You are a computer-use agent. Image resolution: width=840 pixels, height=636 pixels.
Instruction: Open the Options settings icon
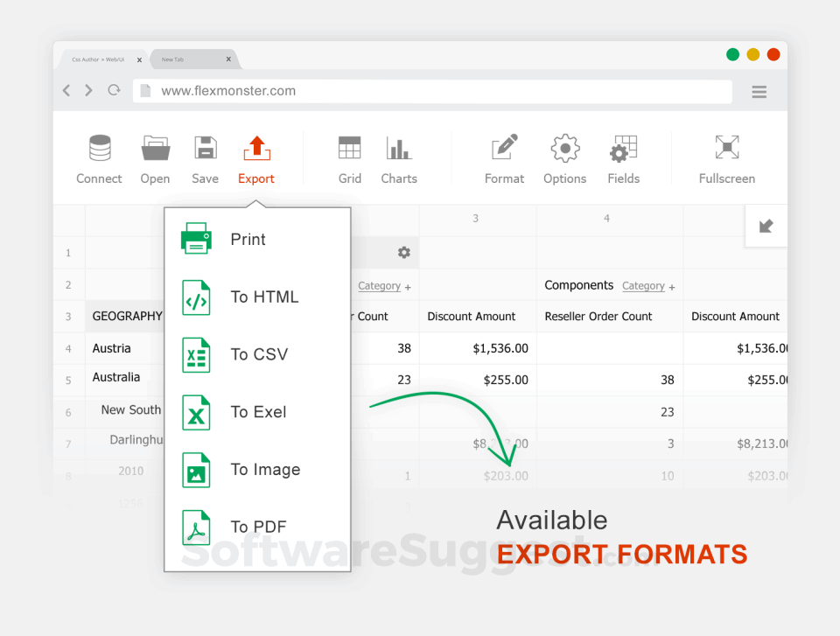click(x=564, y=157)
